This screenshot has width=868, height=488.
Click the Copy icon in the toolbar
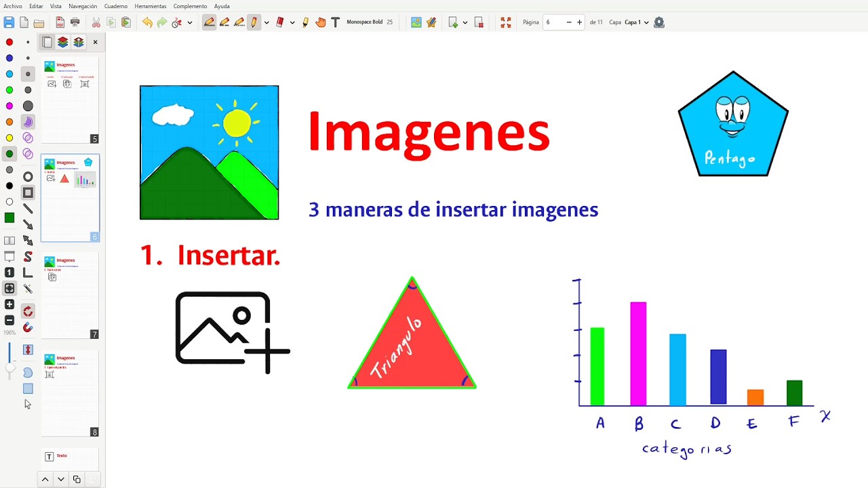point(111,22)
